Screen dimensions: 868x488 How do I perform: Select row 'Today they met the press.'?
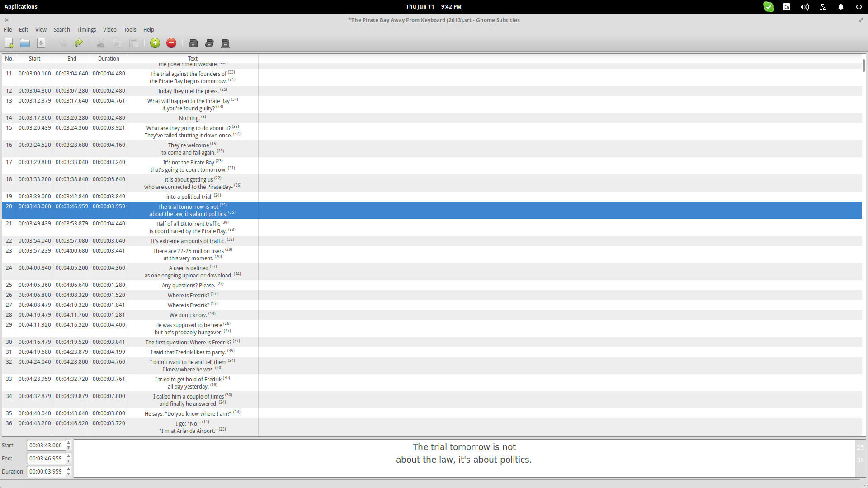432,91
